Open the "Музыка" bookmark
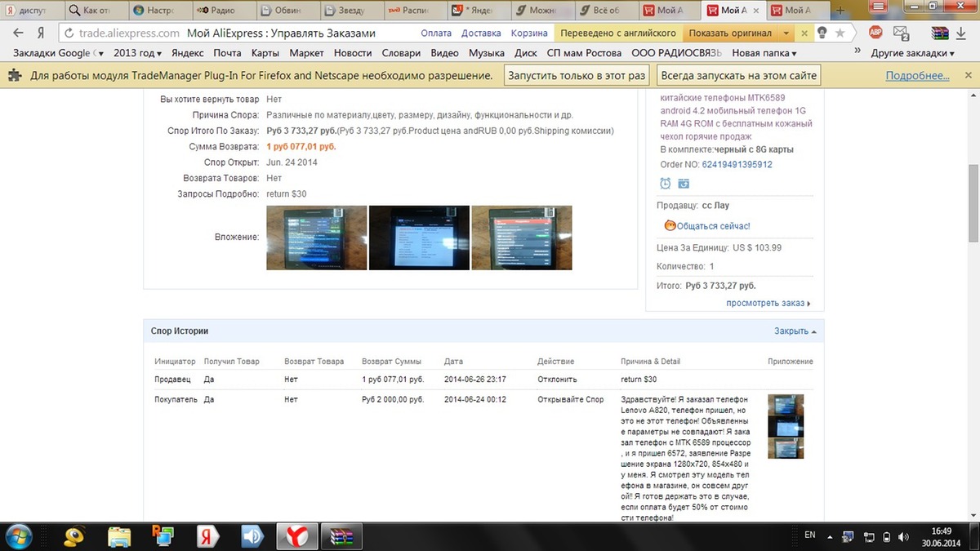Screen dimensions: 980x551 tap(487, 53)
